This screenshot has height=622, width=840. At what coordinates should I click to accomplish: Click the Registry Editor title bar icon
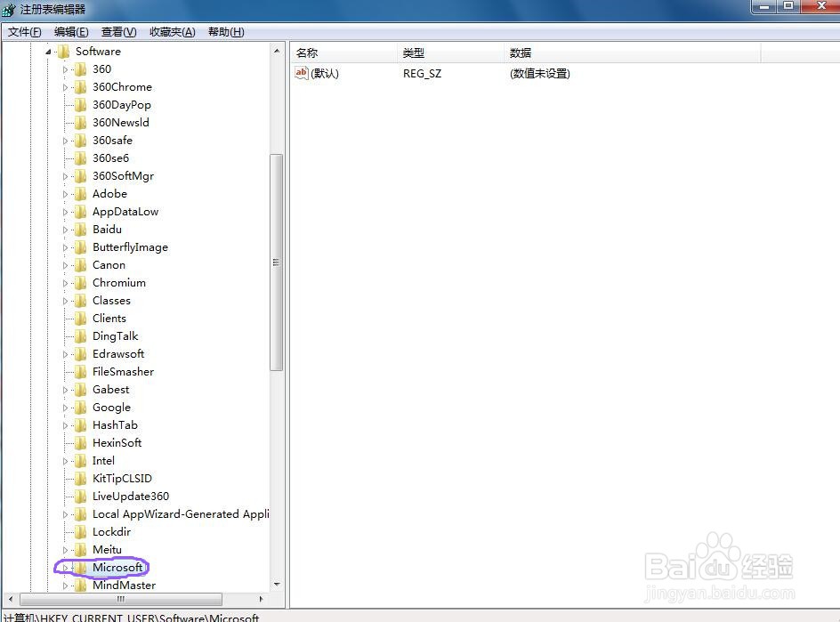coord(9,10)
